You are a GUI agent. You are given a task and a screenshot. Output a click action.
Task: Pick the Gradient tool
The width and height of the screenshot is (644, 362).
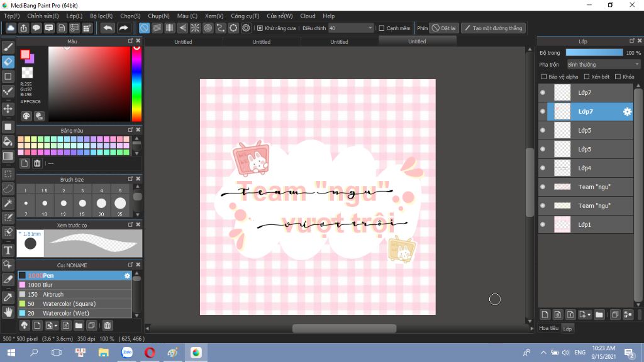8,156
